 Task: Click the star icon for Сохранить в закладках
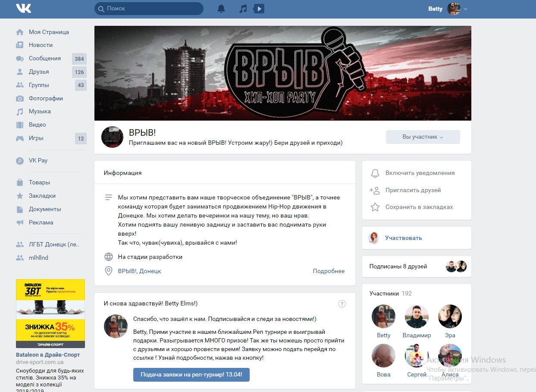(375, 207)
